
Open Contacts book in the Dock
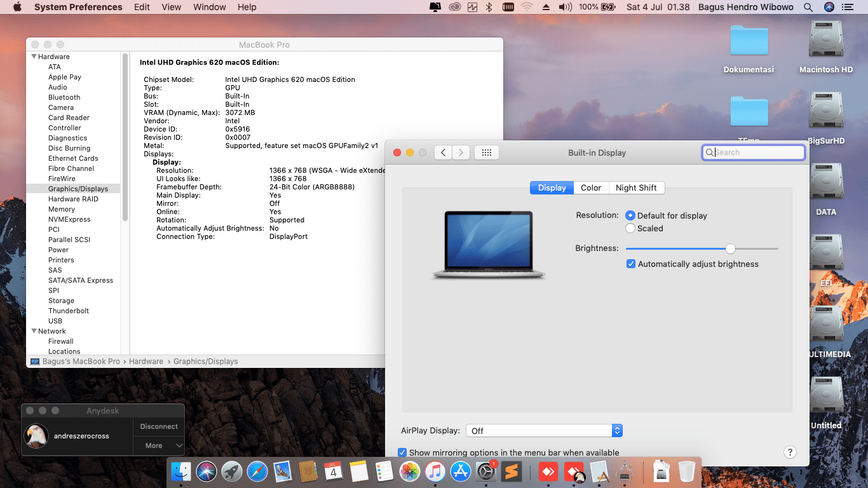point(308,471)
